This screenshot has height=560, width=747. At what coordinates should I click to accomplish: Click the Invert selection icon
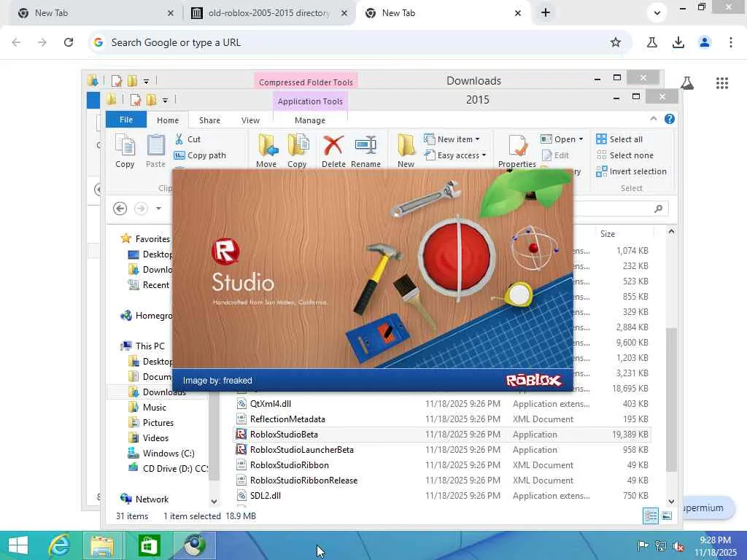tap(601, 171)
